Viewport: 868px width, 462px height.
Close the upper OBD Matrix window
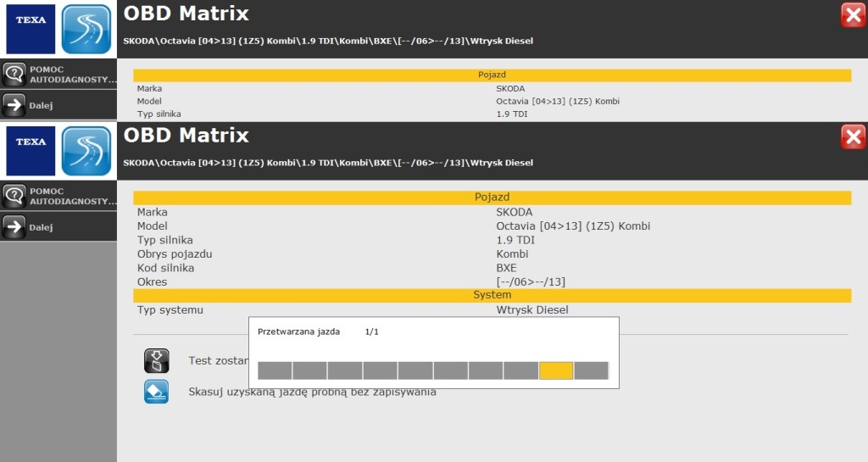853,15
